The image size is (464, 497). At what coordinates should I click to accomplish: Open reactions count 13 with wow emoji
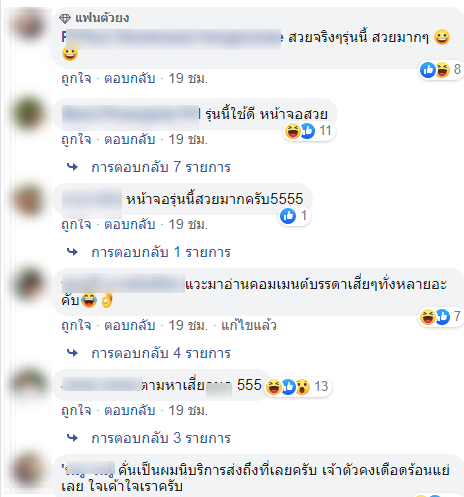(x=298, y=386)
